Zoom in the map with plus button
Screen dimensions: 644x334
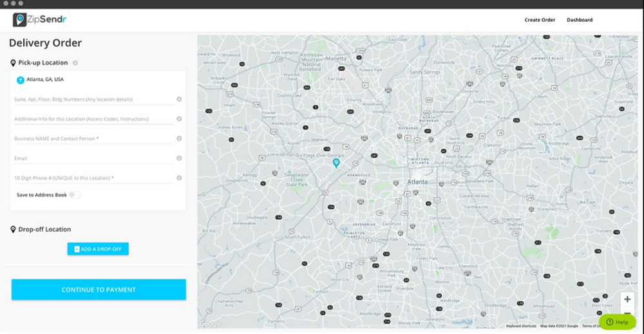[627, 299]
